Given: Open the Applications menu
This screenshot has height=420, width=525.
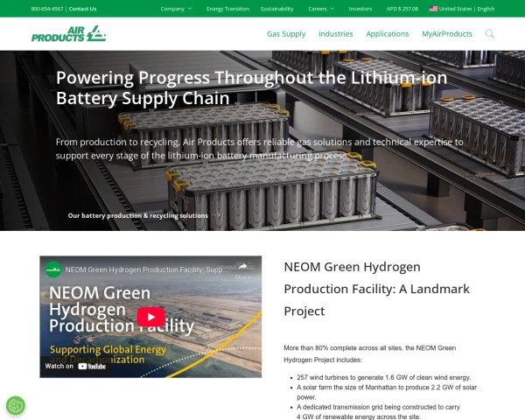Looking at the screenshot, I should click(387, 34).
